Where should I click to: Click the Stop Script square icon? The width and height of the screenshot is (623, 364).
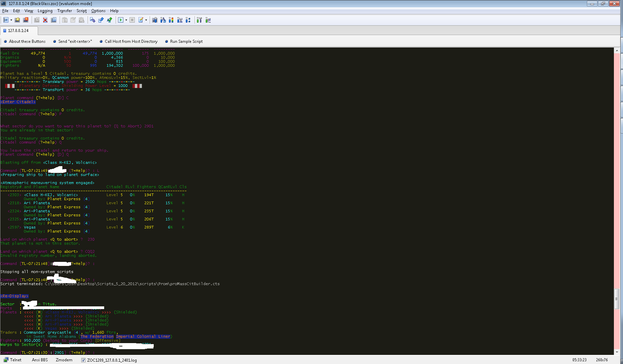132,20
